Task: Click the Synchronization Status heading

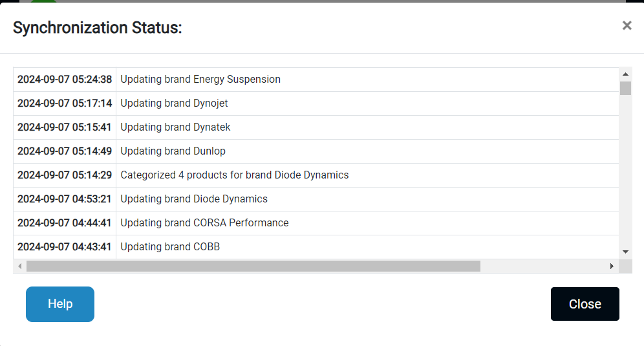Action: [98, 28]
